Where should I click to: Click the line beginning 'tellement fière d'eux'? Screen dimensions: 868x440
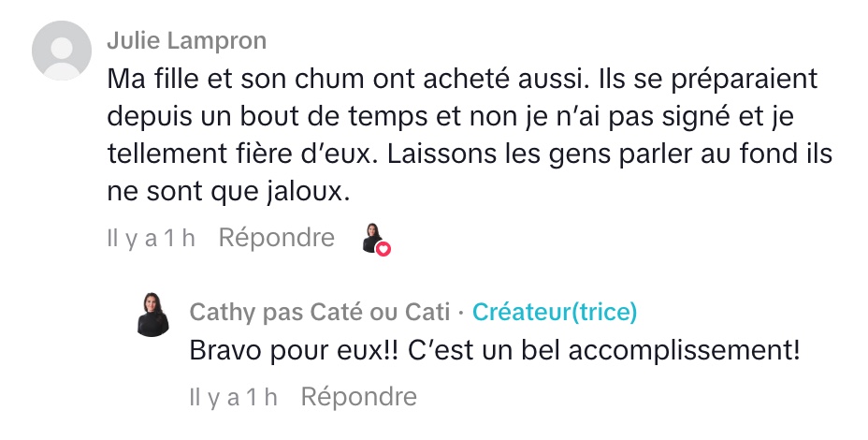coord(470,153)
